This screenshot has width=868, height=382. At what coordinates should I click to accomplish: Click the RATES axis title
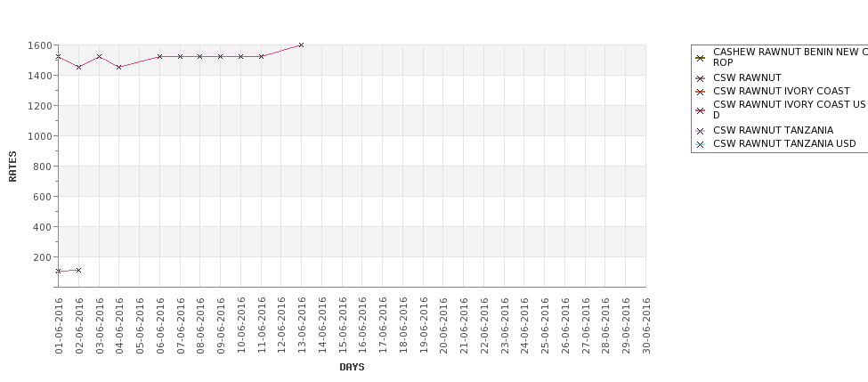(x=12, y=167)
